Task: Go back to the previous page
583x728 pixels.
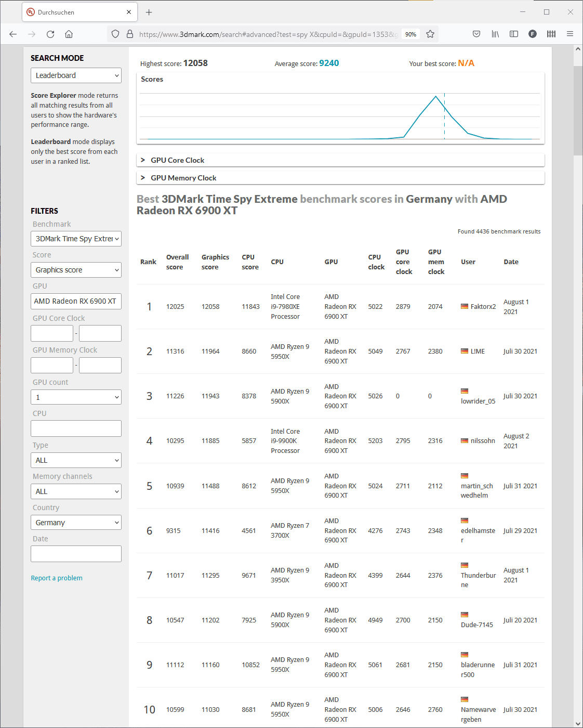Action: pyautogui.click(x=13, y=34)
